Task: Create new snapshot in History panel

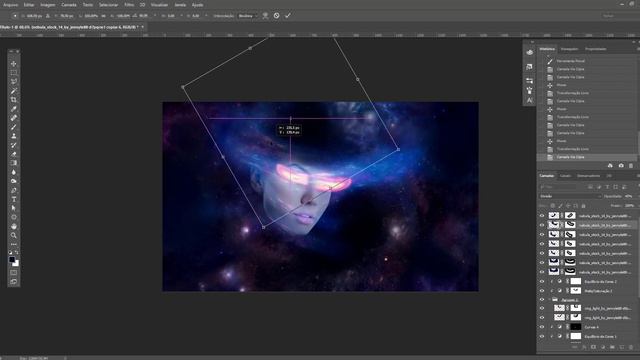Action: [x=621, y=166]
